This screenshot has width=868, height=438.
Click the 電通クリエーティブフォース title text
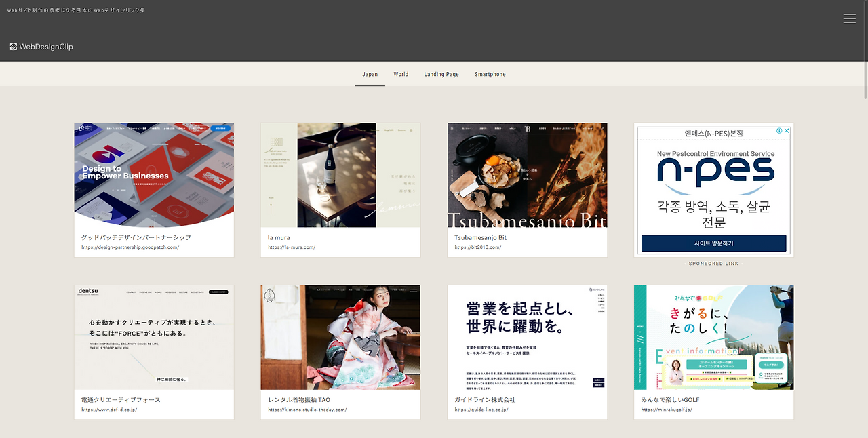121,400
